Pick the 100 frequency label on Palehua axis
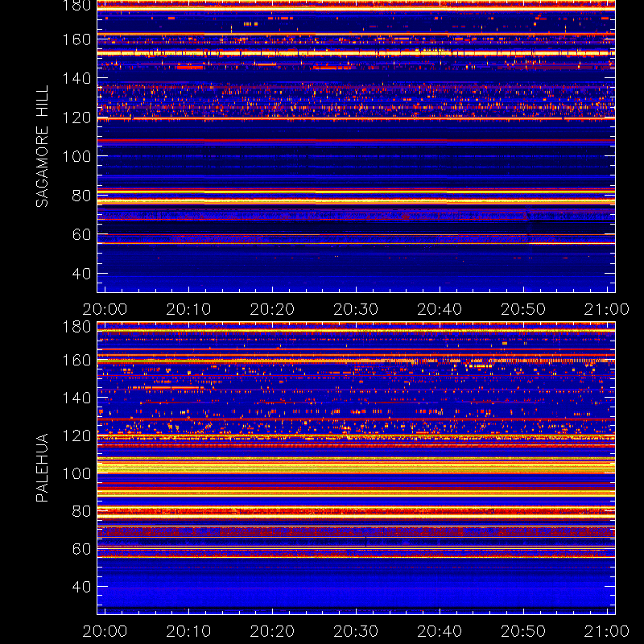Screen dimensions: 644x644 (76, 473)
